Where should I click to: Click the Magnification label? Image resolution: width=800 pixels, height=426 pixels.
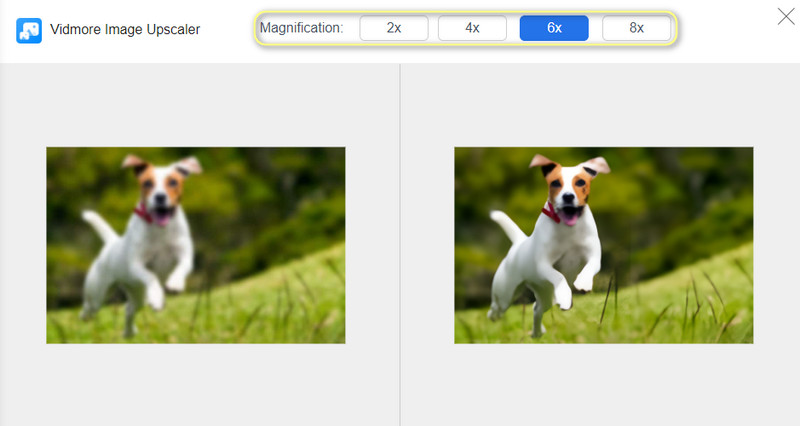click(x=301, y=28)
